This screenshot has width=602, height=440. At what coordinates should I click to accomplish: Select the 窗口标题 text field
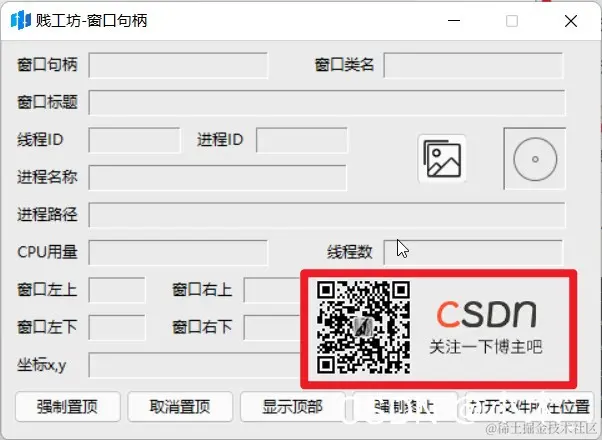(327, 103)
